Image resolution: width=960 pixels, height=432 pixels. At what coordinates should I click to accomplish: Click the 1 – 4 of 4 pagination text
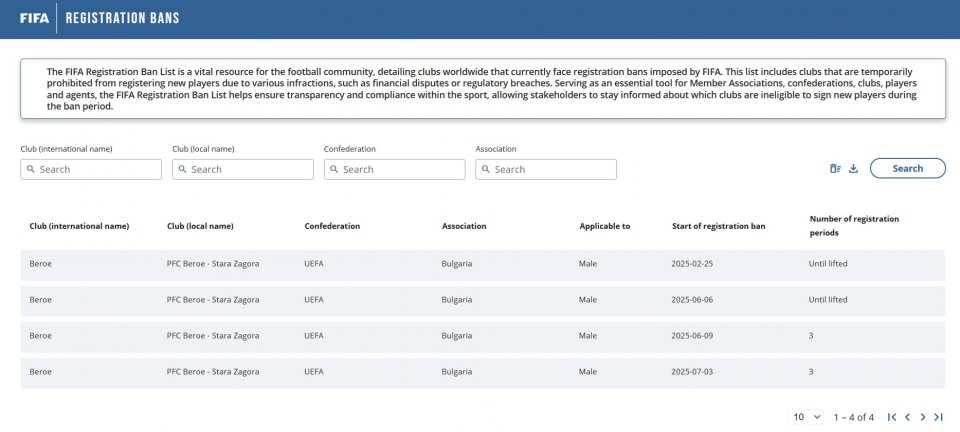coord(853,417)
